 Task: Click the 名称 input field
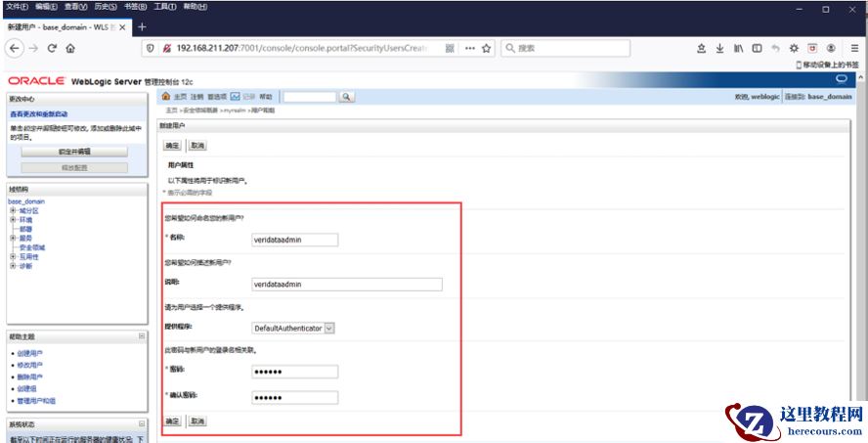[294, 240]
